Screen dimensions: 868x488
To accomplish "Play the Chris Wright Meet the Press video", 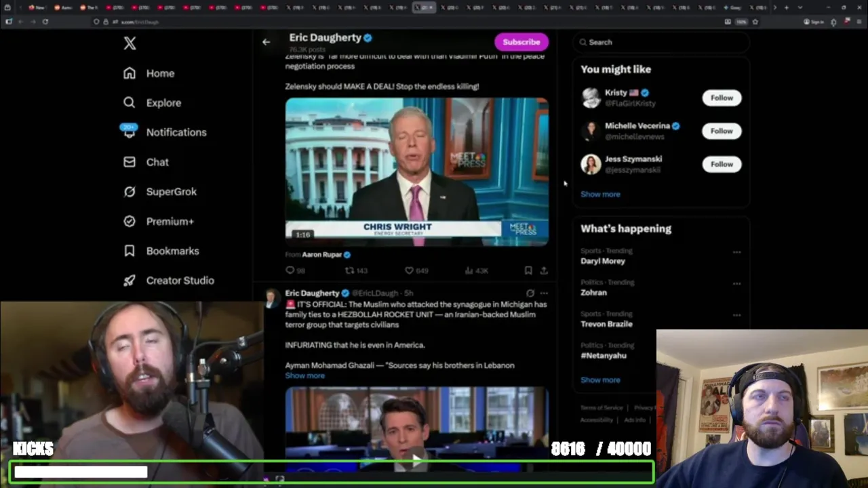I will 416,171.
